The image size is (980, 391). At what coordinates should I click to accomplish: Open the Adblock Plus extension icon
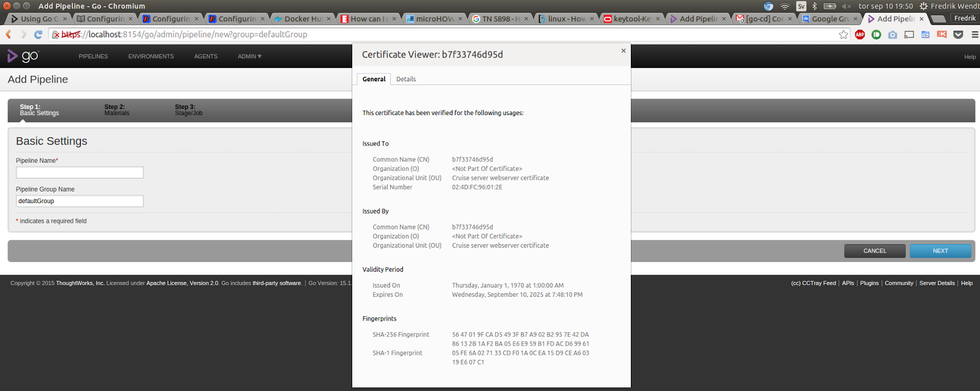point(860,34)
